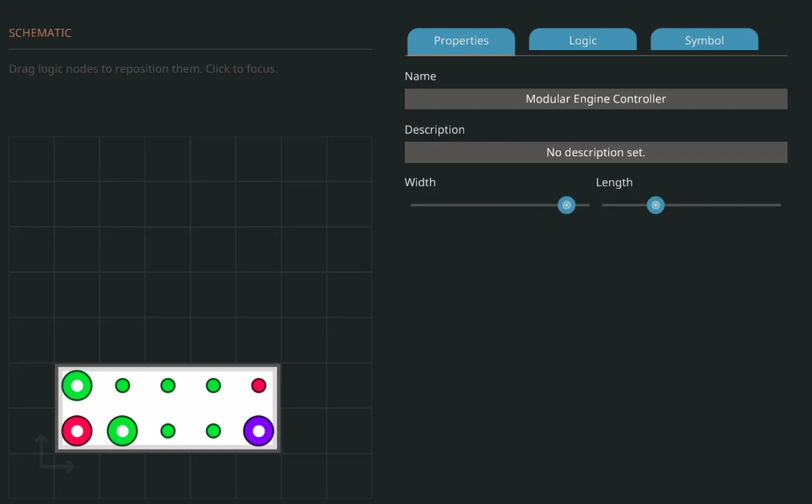The width and height of the screenshot is (812, 504).
Task: Click the Length slider handle
Action: [x=655, y=205]
